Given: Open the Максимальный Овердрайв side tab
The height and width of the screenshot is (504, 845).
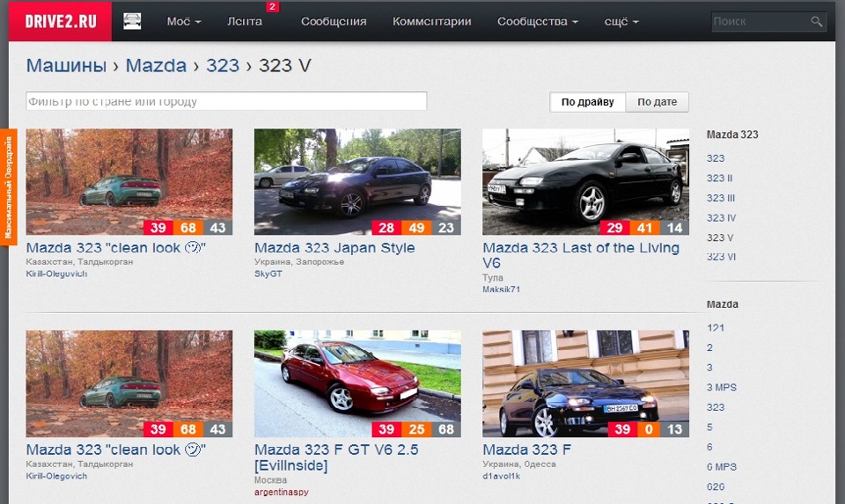Looking at the screenshot, I should click(x=9, y=186).
